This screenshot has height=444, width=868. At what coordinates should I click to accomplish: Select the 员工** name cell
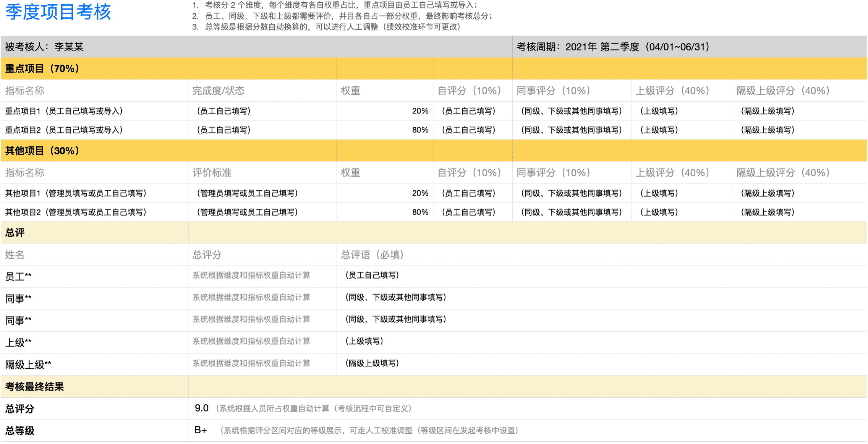pyautogui.click(x=95, y=276)
